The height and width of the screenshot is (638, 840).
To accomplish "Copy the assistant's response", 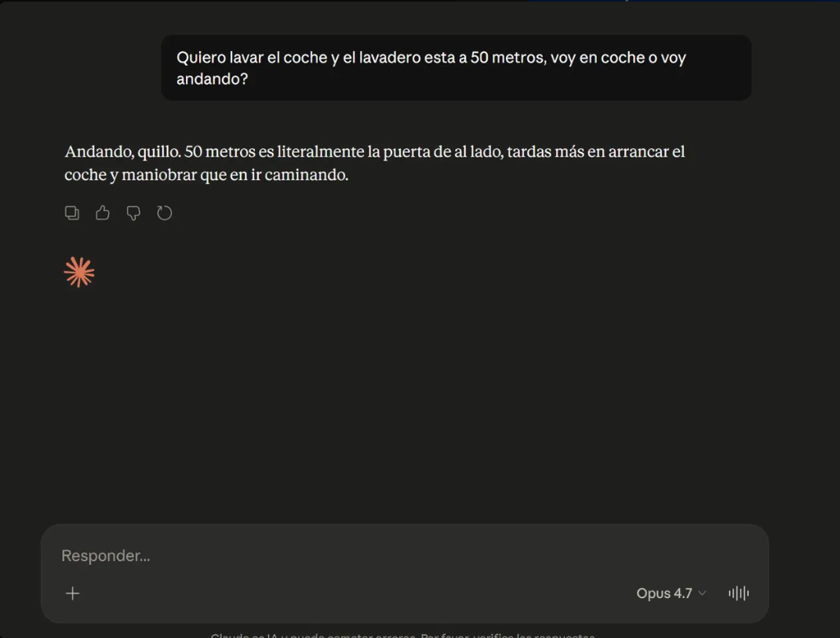I will pyautogui.click(x=72, y=213).
